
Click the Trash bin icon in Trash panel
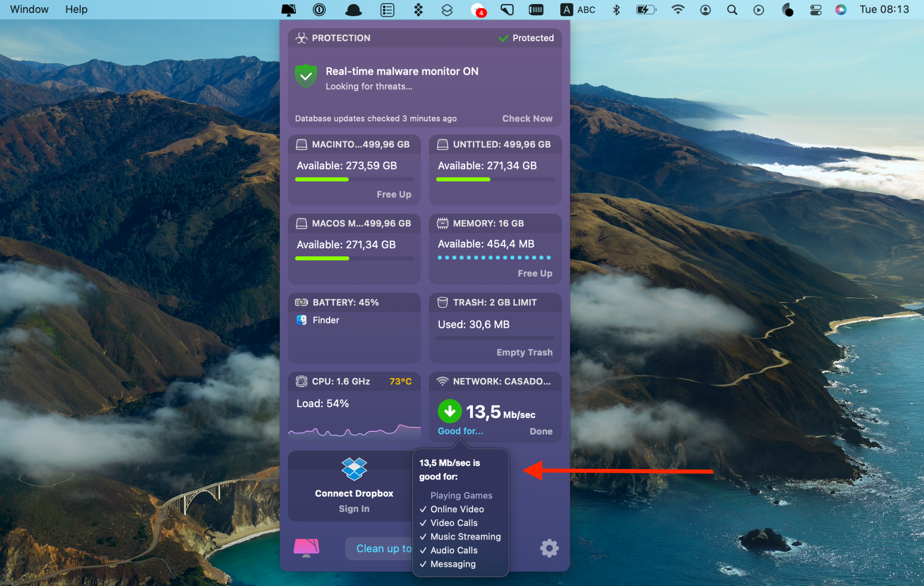(x=443, y=302)
